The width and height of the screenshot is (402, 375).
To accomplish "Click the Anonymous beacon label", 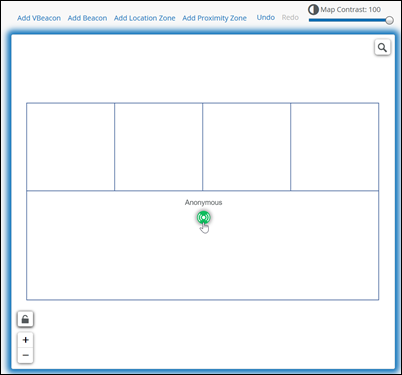I will 204,202.
